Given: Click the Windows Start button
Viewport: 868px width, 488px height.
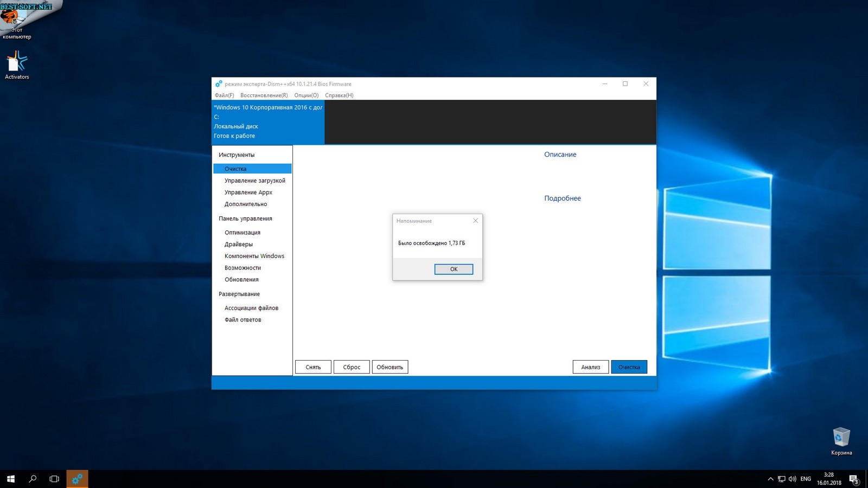Looking at the screenshot, I should point(11,479).
